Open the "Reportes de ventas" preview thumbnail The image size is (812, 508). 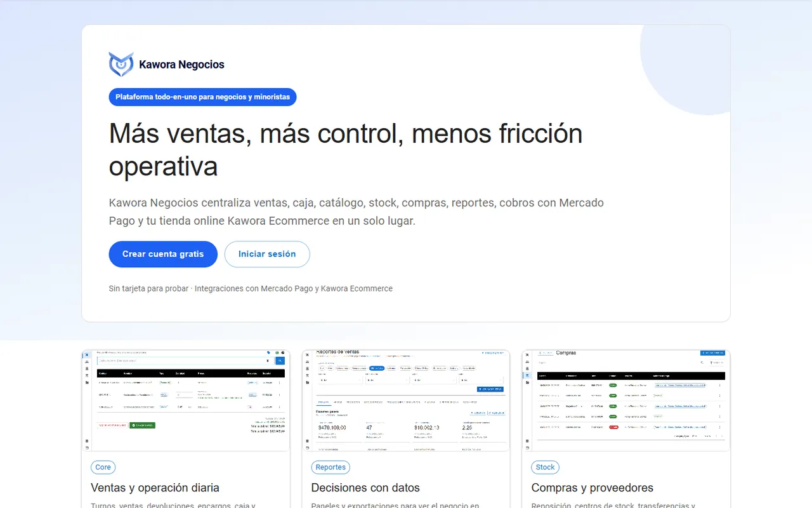[x=406, y=401]
